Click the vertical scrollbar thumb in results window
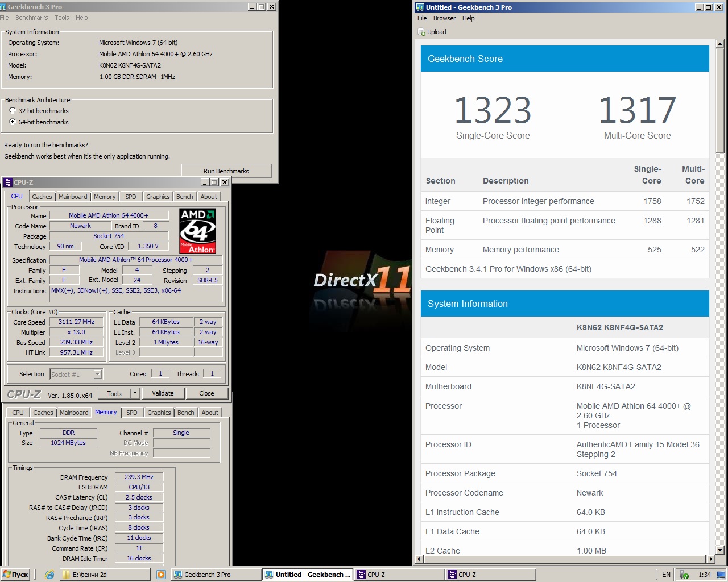The height and width of the screenshot is (582, 728). pyautogui.click(x=719, y=101)
